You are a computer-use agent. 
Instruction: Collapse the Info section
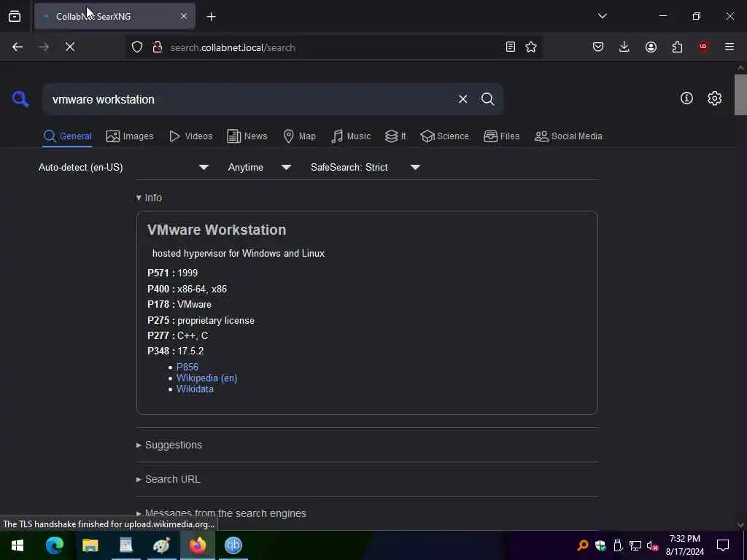(x=149, y=198)
